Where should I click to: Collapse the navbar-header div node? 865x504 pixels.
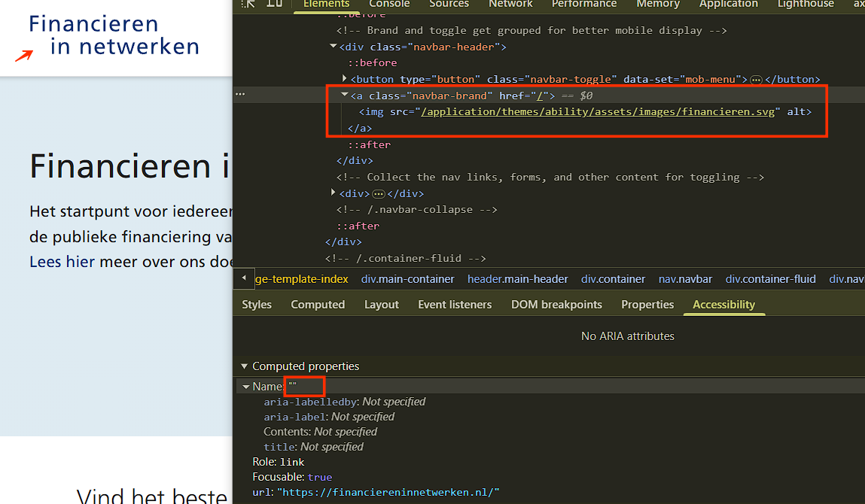tap(334, 47)
